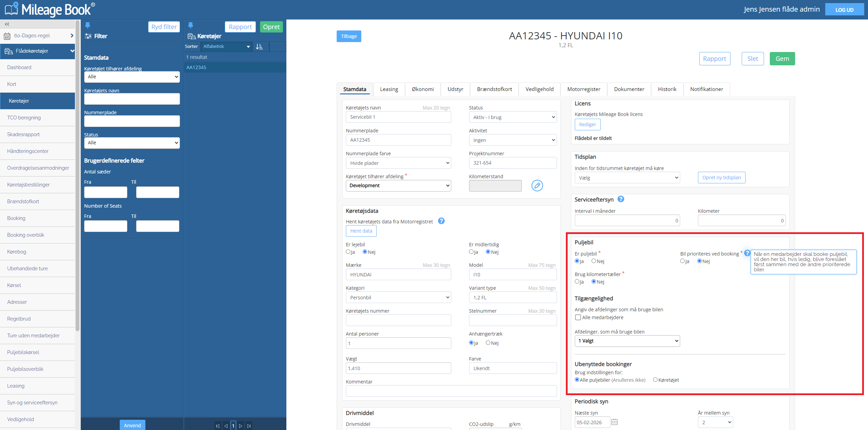868x430 pixels.
Task: Open Dashboard in sidebar
Action: pyautogui.click(x=38, y=67)
